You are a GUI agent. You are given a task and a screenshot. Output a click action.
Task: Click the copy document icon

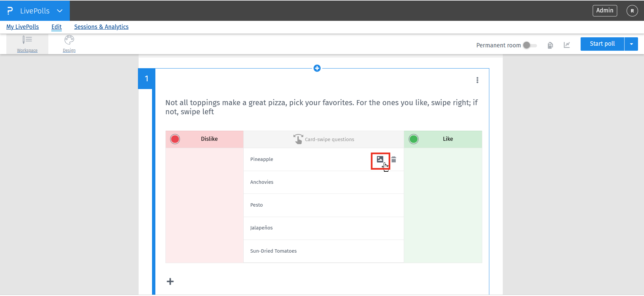pos(550,45)
